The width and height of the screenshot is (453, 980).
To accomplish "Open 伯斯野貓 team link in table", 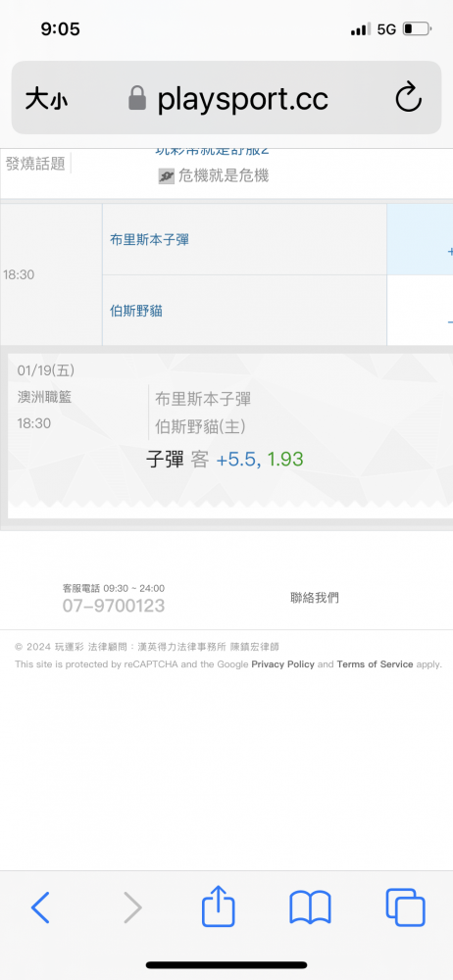I will coord(135,311).
